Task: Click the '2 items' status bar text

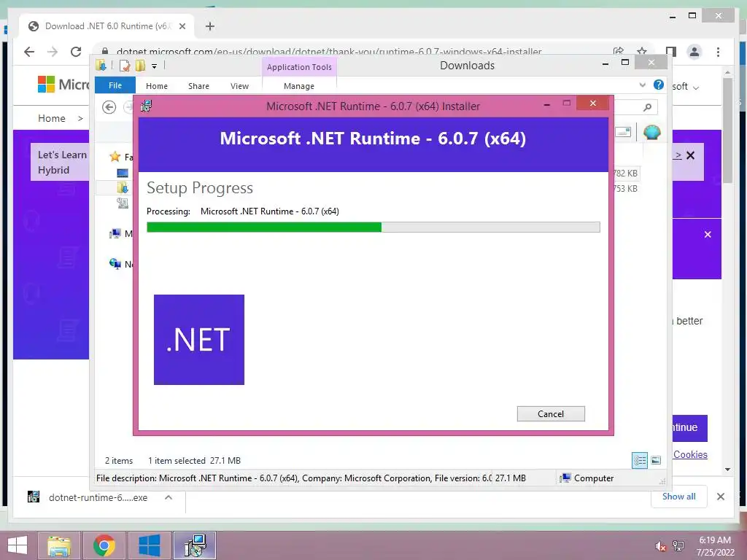Action: click(119, 461)
